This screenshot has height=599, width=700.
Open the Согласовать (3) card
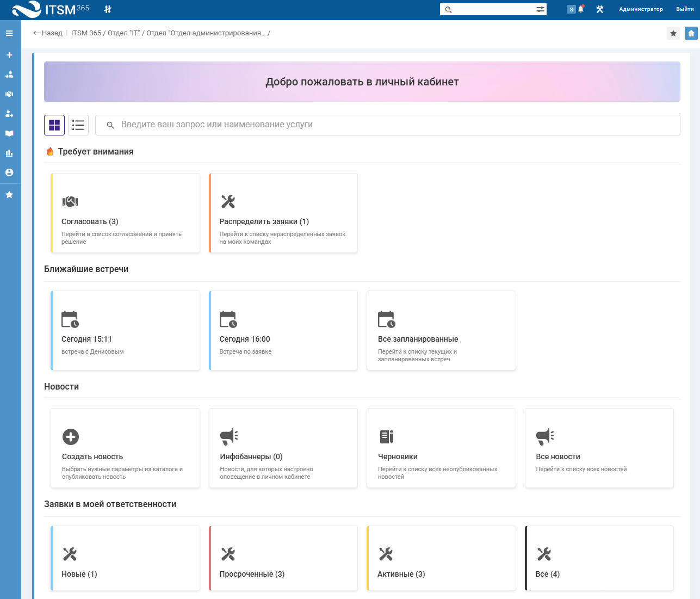pyautogui.click(x=126, y=213)
